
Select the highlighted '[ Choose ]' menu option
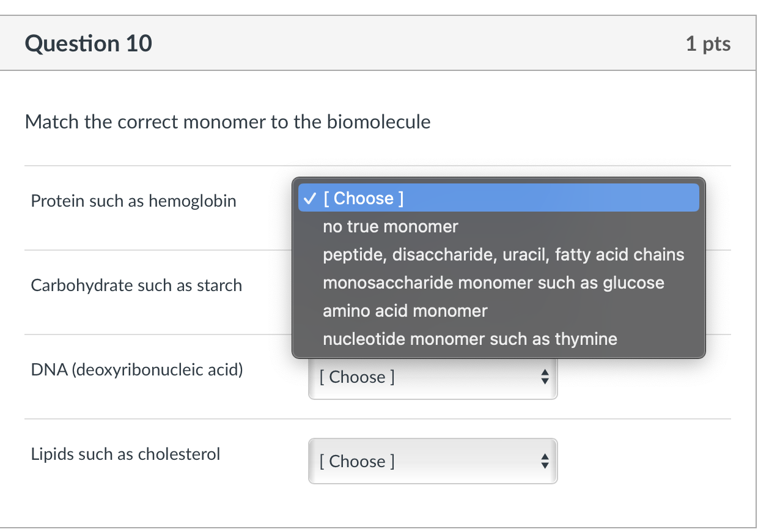coord(363,199)
